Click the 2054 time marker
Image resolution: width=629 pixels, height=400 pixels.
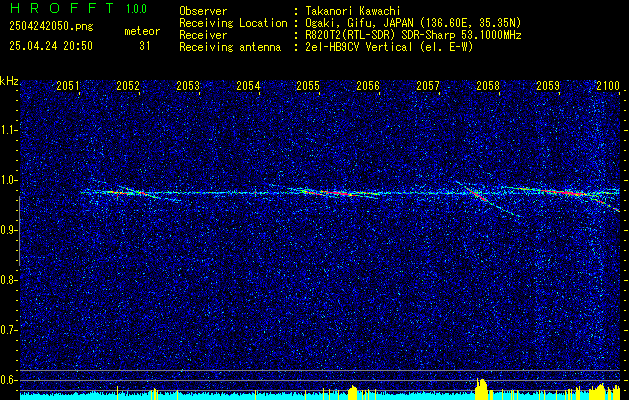tap(248, 85)
